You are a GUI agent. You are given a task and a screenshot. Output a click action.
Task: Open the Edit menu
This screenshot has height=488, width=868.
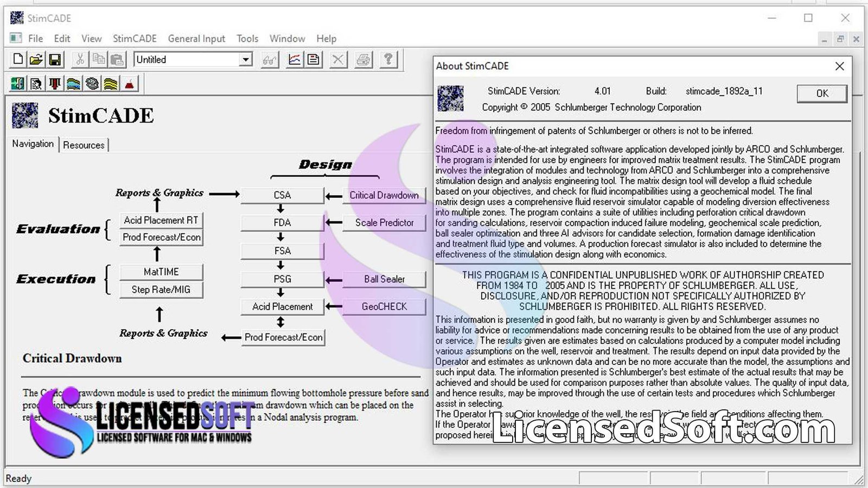[62, 38]
